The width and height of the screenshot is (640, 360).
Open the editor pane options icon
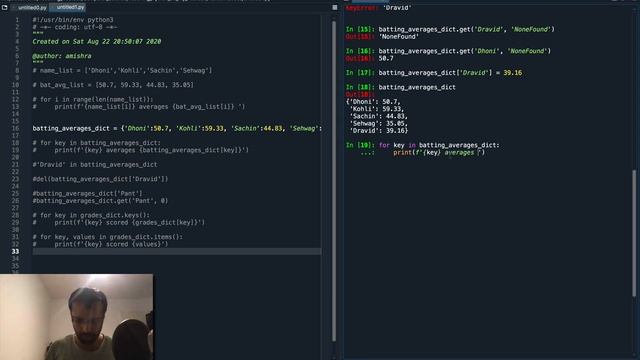click(335, 7)
